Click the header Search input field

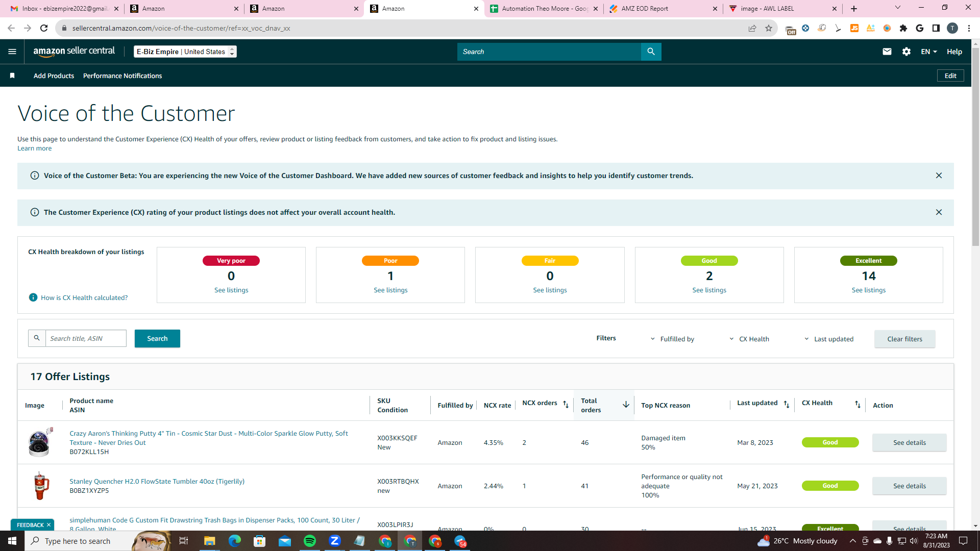[549, 52]
